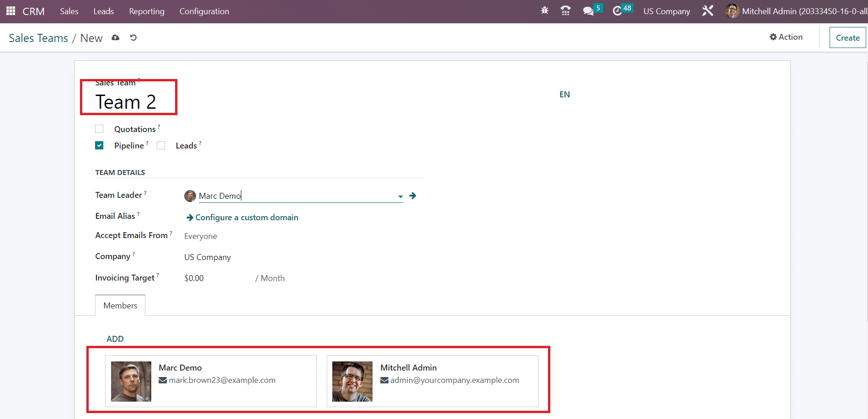Select the Members tab
This screenshot has height=419, width=868.
point(120,305)
